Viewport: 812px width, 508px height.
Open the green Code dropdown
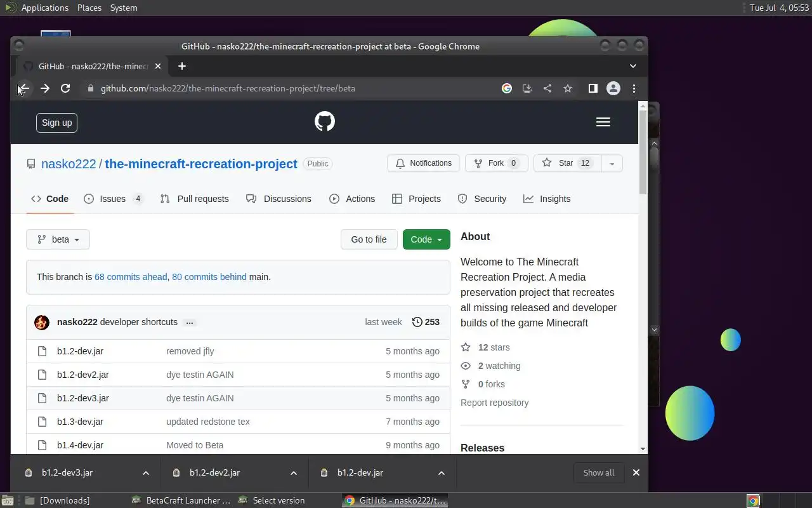426,239
